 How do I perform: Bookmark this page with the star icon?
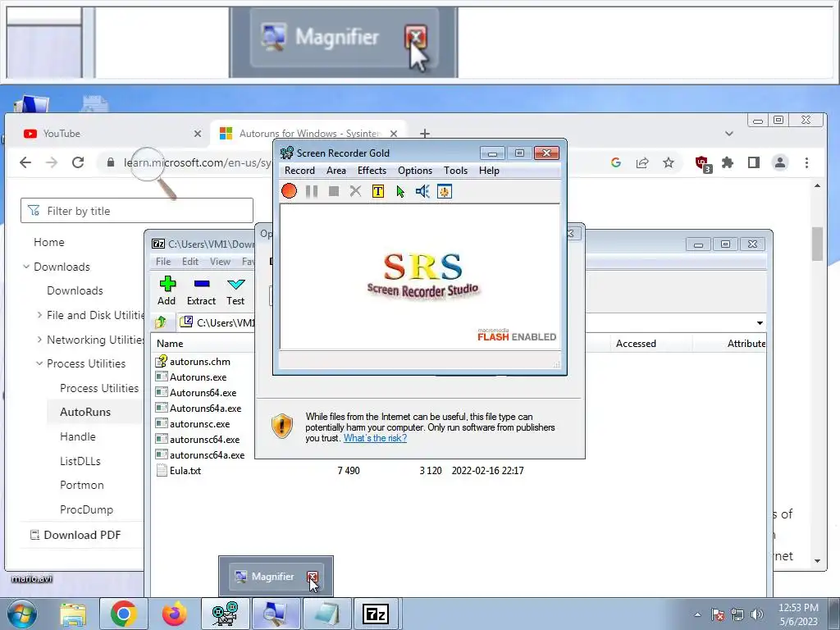pyautogui.click(x=668, y=162)
